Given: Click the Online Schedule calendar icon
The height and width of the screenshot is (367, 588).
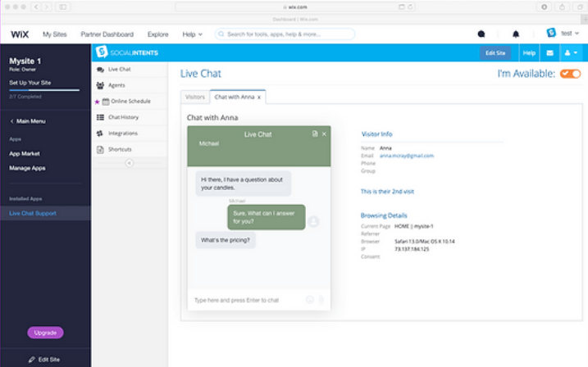Looking at the screenshot, I should pyautogui.click(x=106, y=102).
